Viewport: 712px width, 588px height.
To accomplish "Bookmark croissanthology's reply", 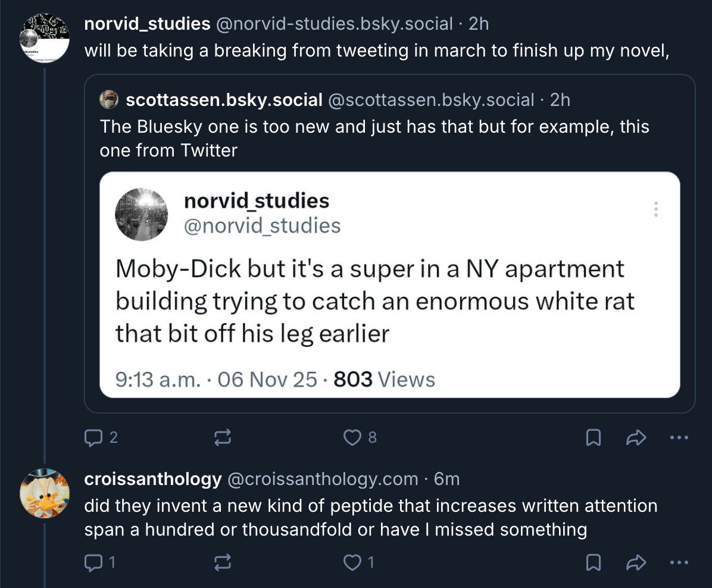I will click(x=593, y=562).
